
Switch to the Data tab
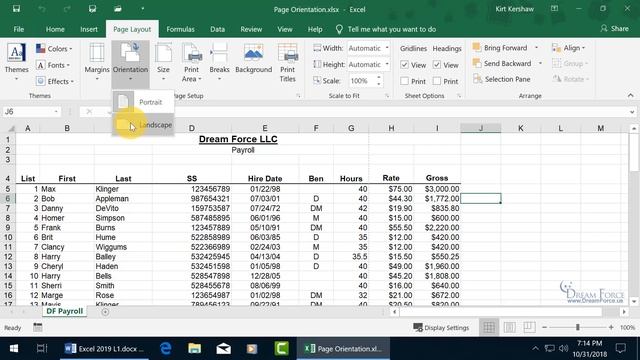coord(218,29)
